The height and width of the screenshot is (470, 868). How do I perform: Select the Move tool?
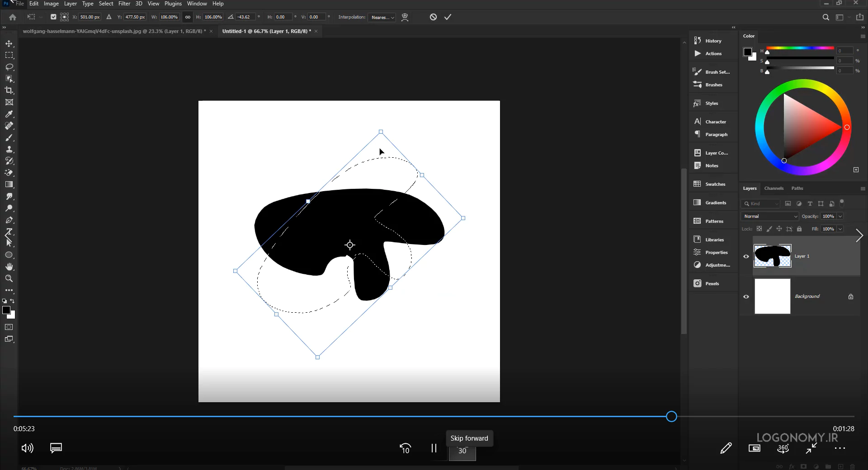9,44
